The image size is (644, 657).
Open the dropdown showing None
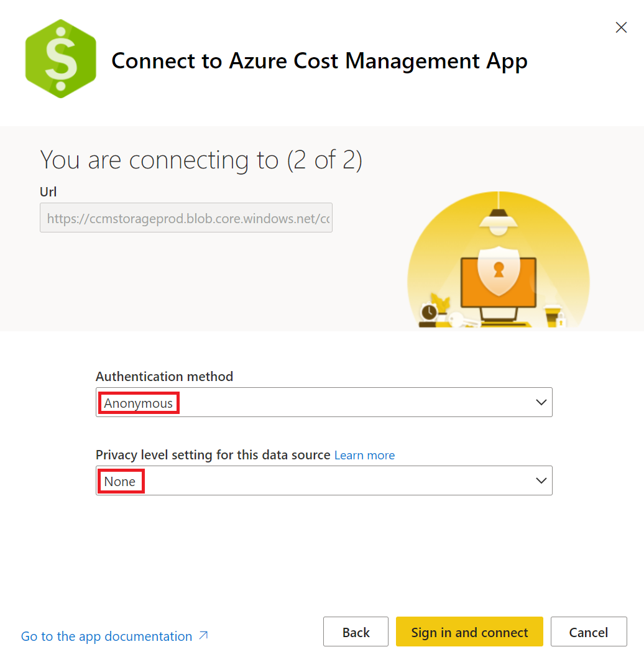[323, 481]
